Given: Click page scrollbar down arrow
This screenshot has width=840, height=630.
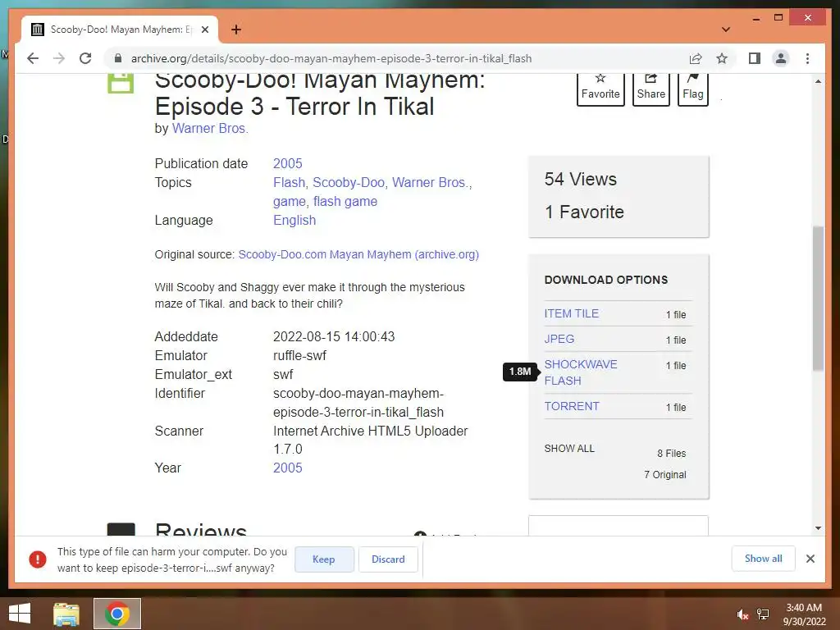Looking at the screenshot, I should coord(818,528).
